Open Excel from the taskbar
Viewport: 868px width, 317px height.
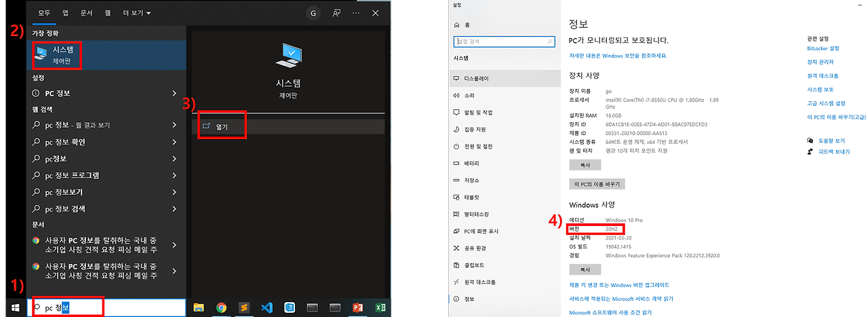(x=380, y=307)
